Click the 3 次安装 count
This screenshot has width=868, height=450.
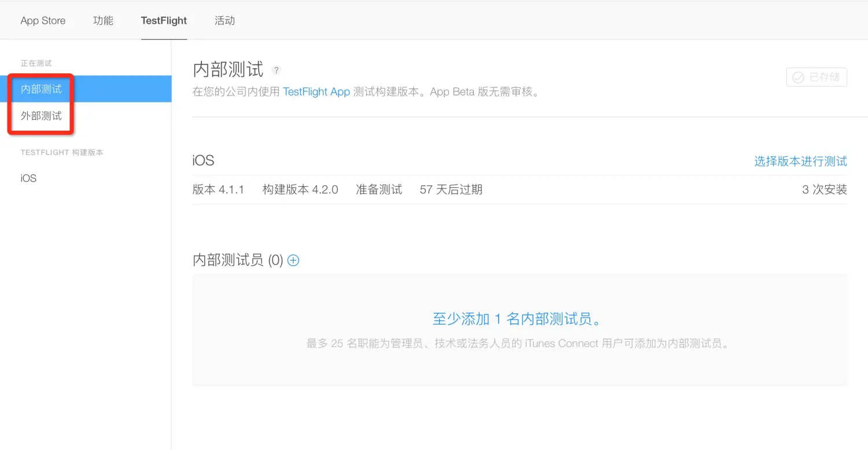pos(824,190)
